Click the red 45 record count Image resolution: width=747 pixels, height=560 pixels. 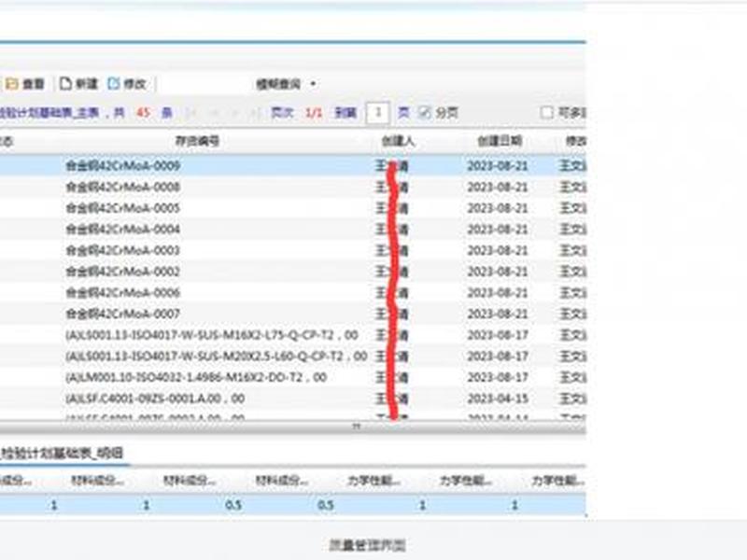143,113
